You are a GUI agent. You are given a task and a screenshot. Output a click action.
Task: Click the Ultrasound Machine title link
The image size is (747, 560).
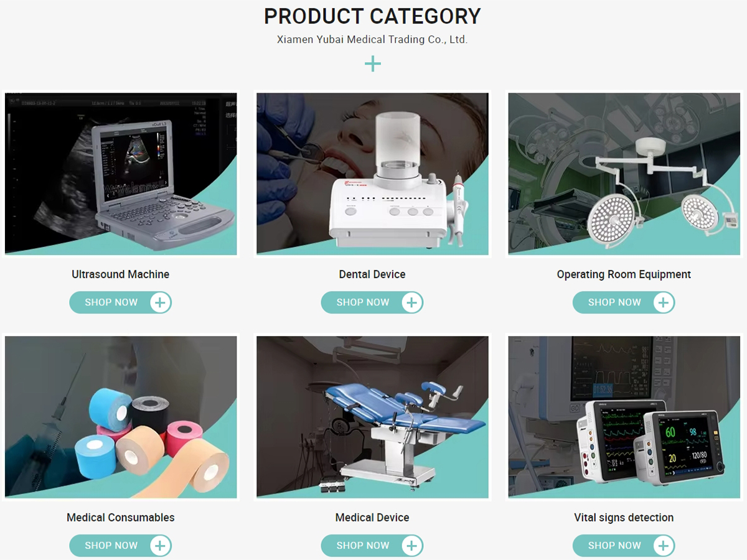pyautogui.click(x=121, y=274)
